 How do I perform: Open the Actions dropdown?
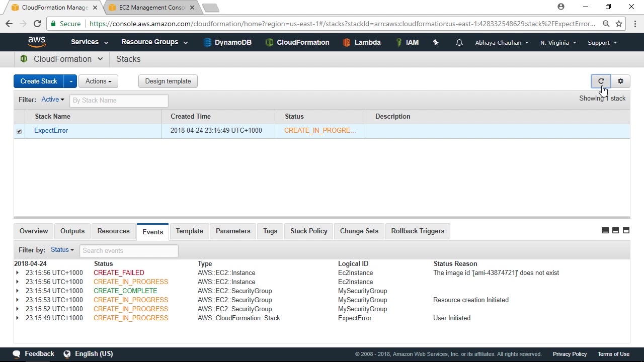[x=98, y=81]
